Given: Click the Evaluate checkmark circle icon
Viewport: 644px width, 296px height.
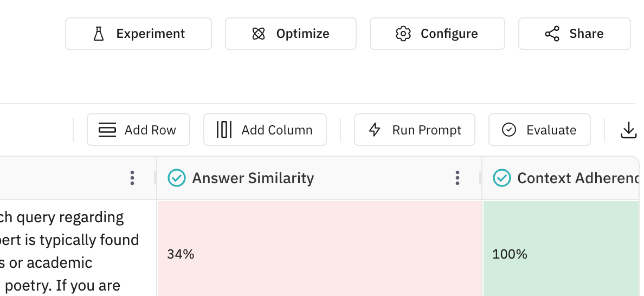Looking at the screenshot, I should pos(509,130).
